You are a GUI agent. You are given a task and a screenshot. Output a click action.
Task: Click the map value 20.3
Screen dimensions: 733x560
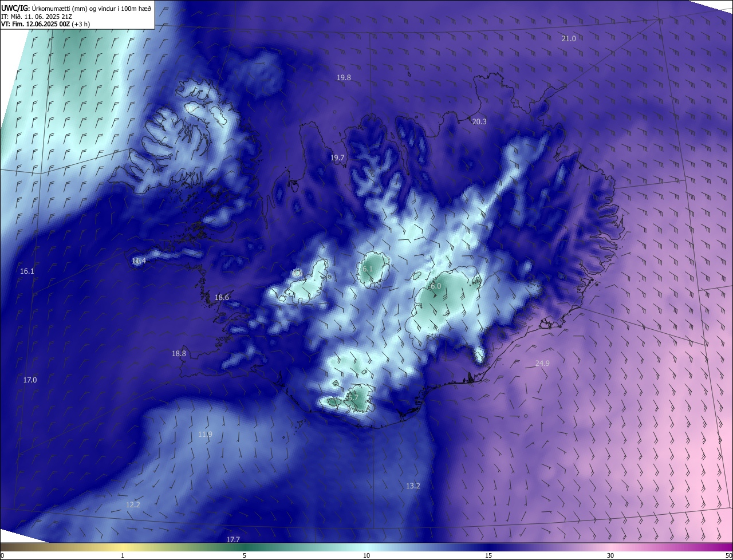pos(479,121)
